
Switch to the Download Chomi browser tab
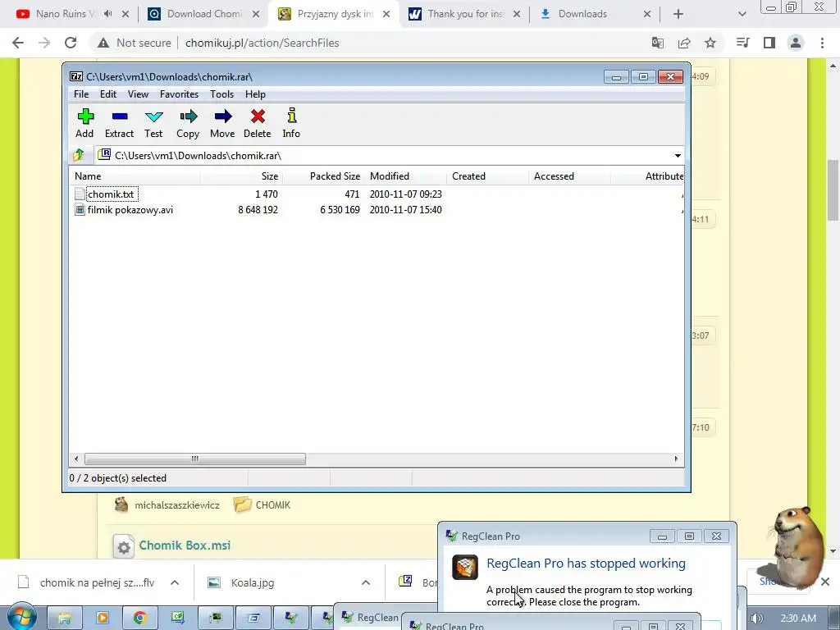point(204,14)
